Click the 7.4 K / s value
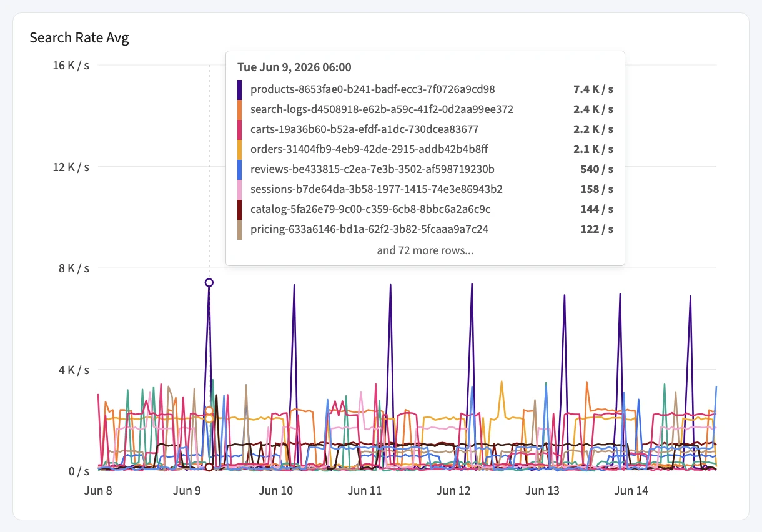The height and width of the screenshot is (532, 762). [593, 89]
